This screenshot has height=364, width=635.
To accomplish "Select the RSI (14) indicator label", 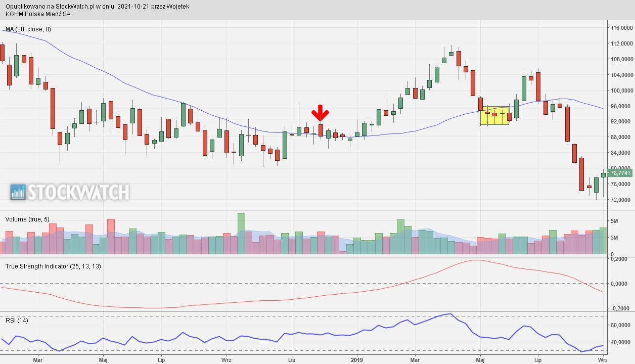I will tap(17, 321).
